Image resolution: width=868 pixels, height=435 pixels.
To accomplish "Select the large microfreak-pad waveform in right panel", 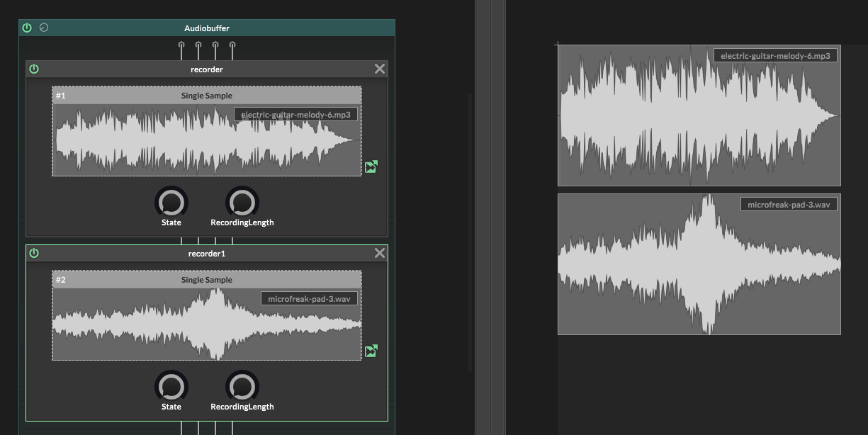I will (699, 273).
